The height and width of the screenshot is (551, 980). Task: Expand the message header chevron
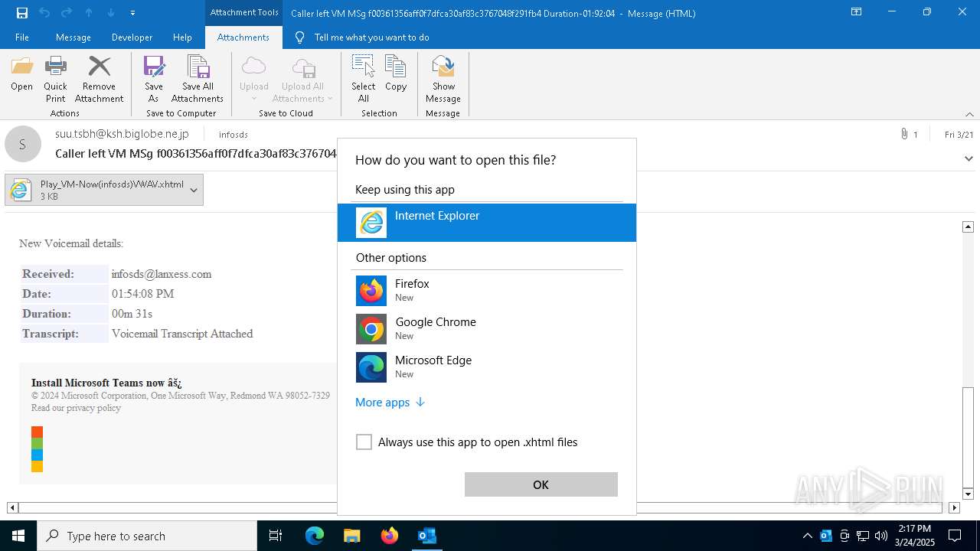(x=969, y=159)
